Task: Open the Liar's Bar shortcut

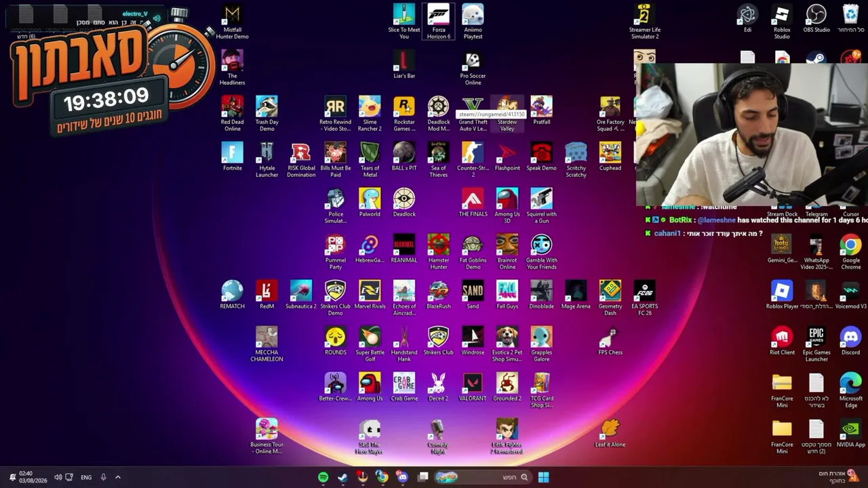Action: [x=404, y=64]
